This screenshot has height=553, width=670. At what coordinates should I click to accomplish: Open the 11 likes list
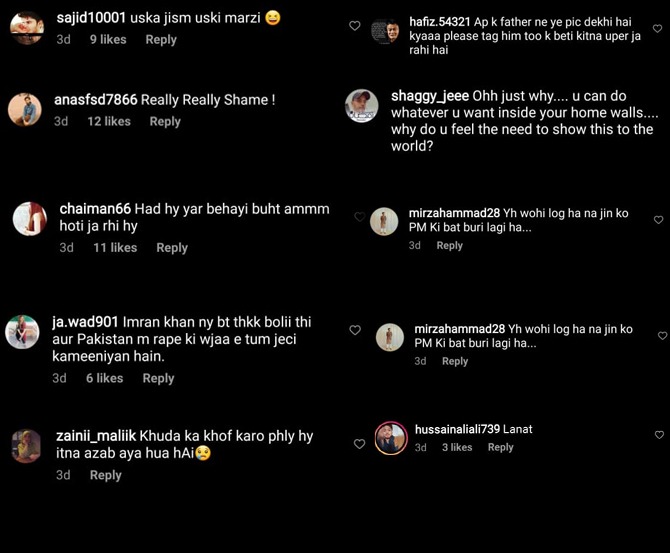click(115, 248)
